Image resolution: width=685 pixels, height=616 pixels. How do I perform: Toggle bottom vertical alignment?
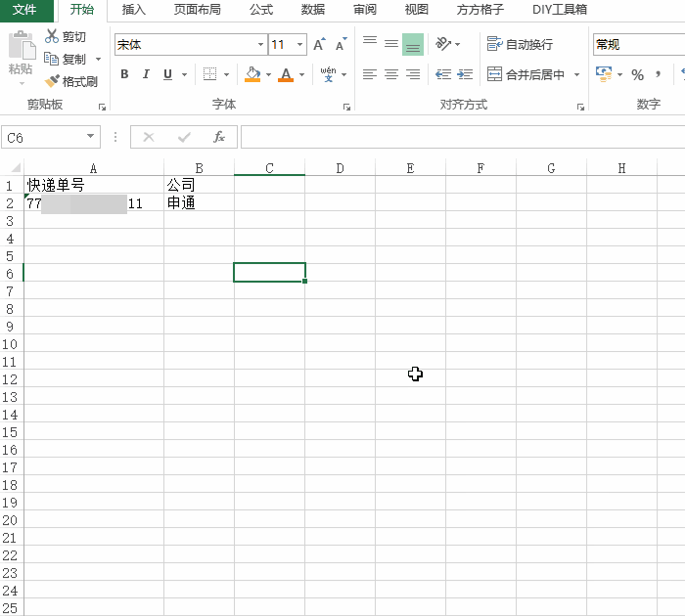(x=413, y=44)
